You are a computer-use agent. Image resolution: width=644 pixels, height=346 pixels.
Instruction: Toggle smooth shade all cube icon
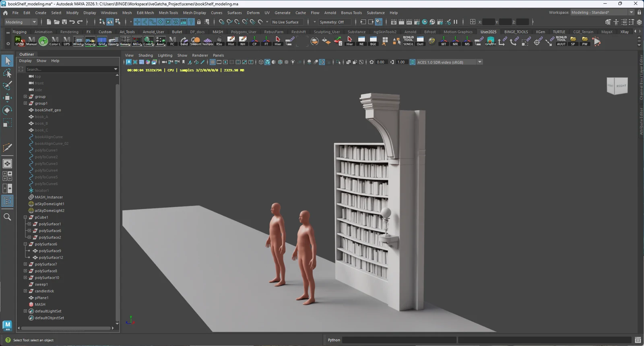[267, 62]
